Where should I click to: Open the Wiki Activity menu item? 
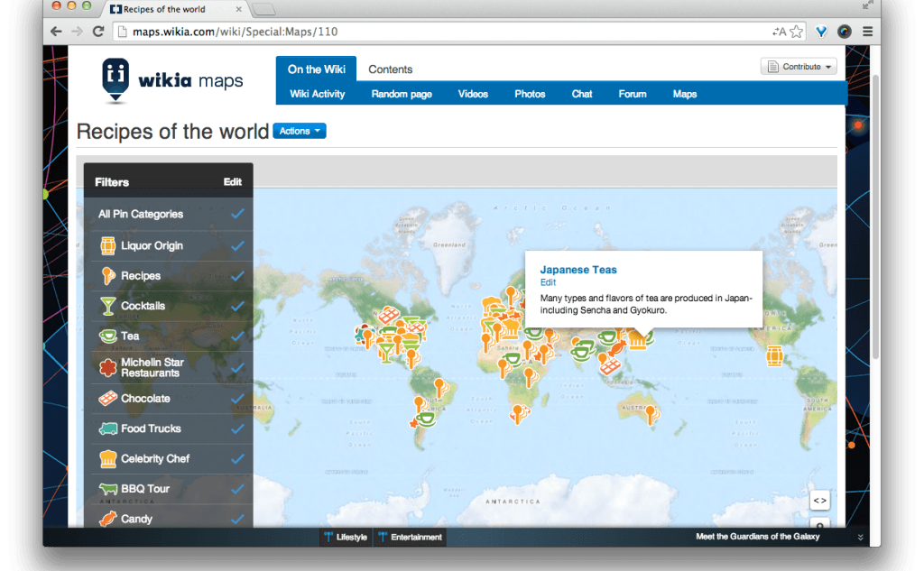point(317,94)
